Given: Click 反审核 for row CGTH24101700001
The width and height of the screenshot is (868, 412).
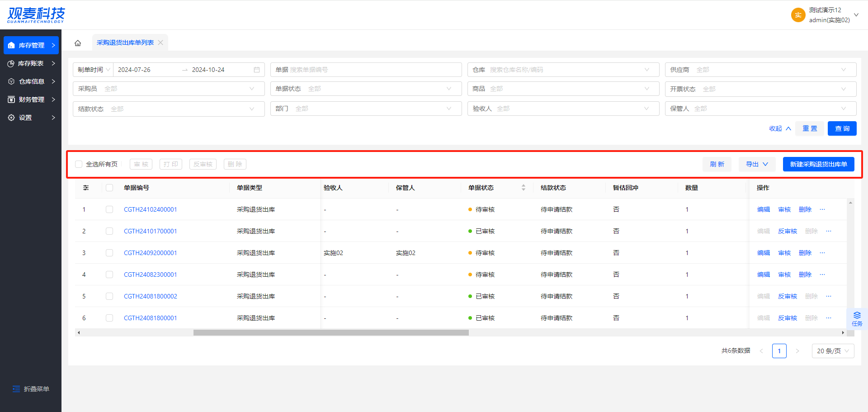Looking at the screenshot, I should click(788, 231).
